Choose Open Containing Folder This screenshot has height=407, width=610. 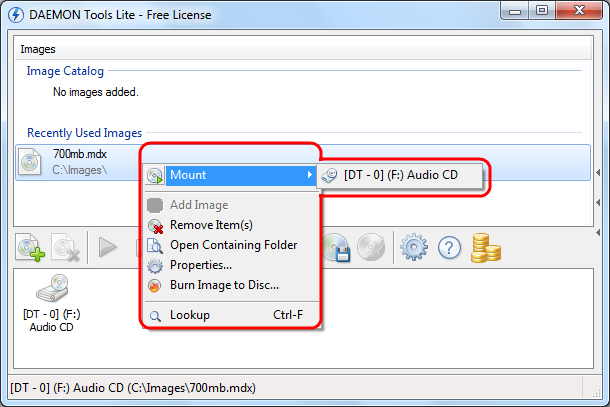[233, 245]
